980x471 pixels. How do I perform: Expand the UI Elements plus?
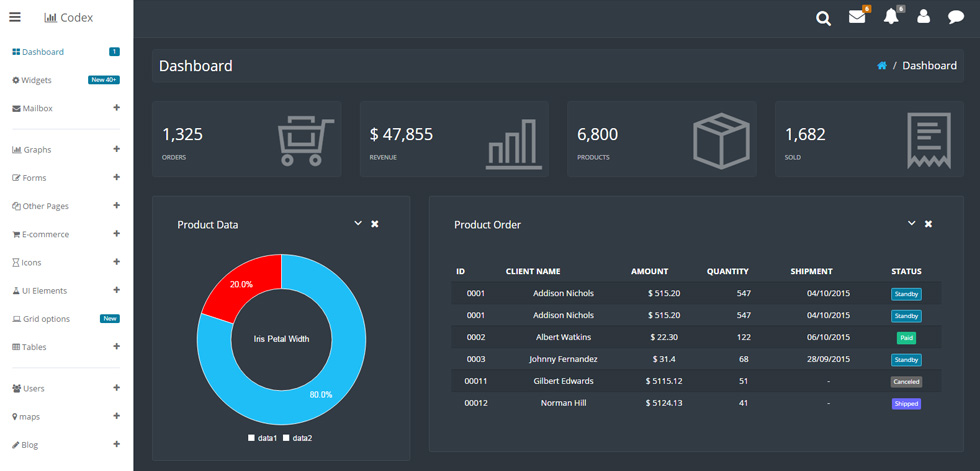pyautogui.click(x=116, y=289)
